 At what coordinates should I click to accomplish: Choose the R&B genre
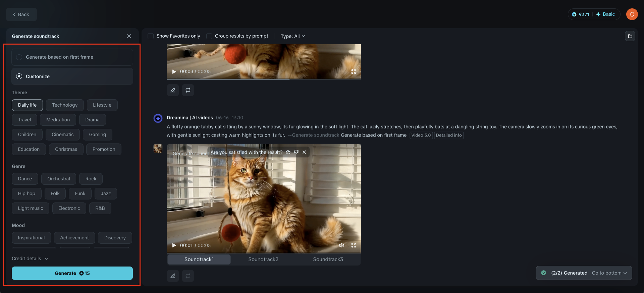100,209
